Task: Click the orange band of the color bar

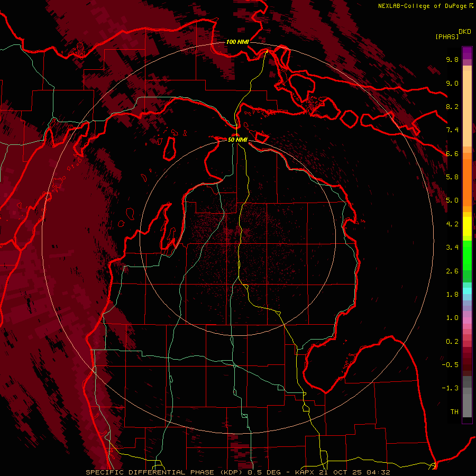Action: 467,182
